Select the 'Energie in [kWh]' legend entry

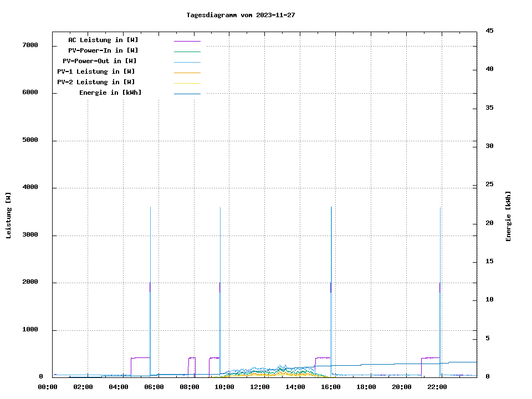click(x=110, y=93)
